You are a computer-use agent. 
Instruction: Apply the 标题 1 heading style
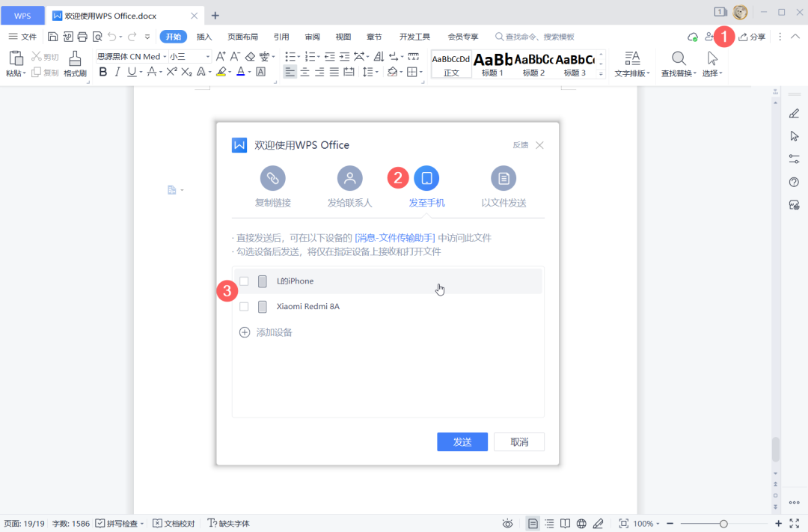pos(492,64)
